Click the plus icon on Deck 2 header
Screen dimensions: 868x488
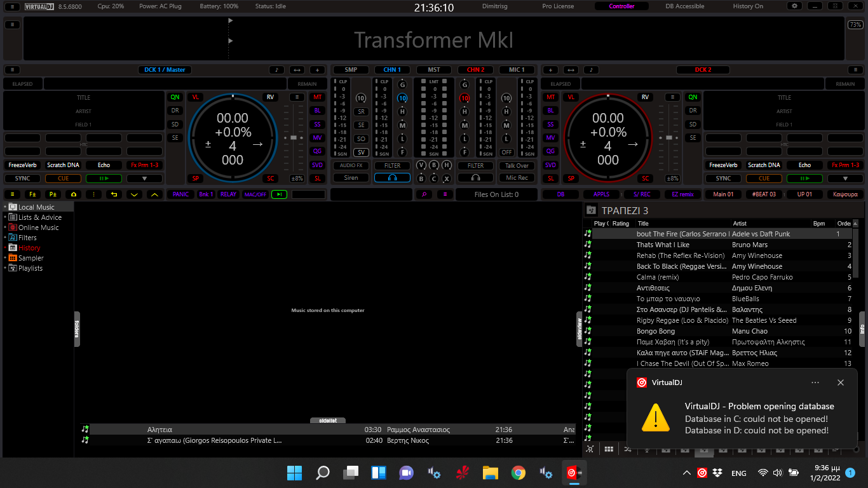[x=550, y=70]
